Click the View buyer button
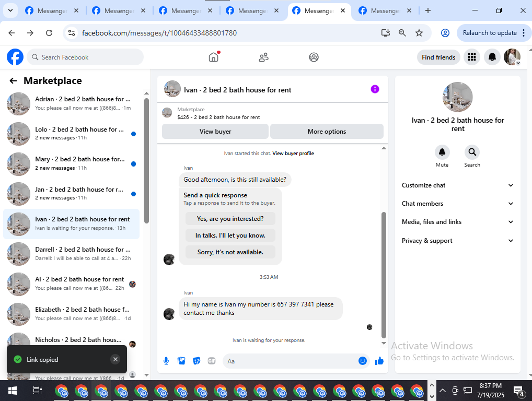 click(x=215, y=132)
